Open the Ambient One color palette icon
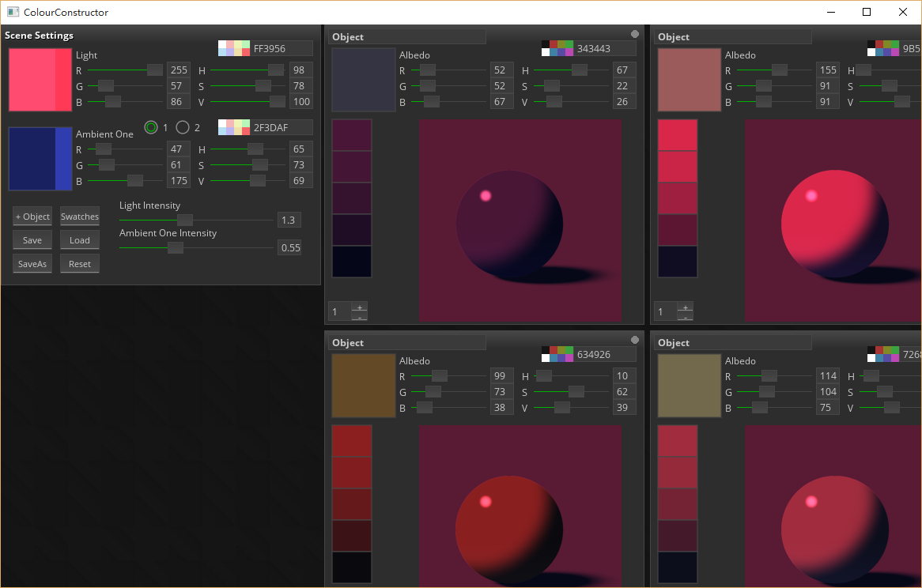 (x=234, y=127)
